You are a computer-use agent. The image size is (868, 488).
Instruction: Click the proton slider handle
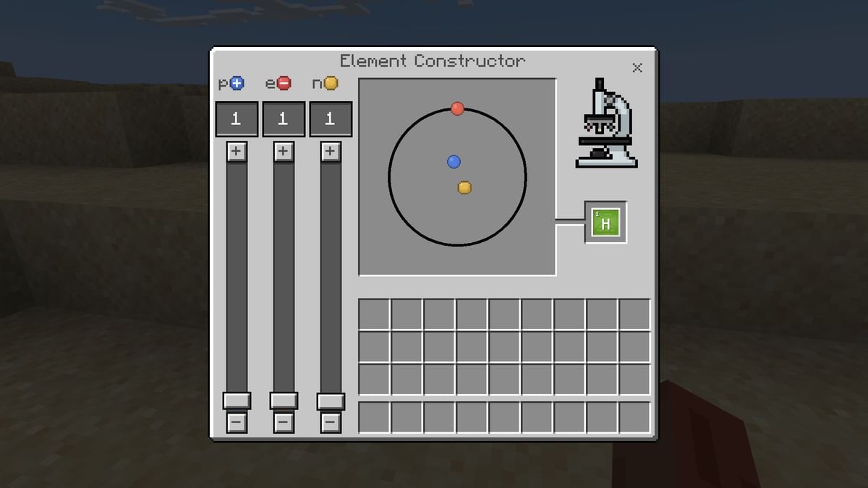(x=237, y=401)
